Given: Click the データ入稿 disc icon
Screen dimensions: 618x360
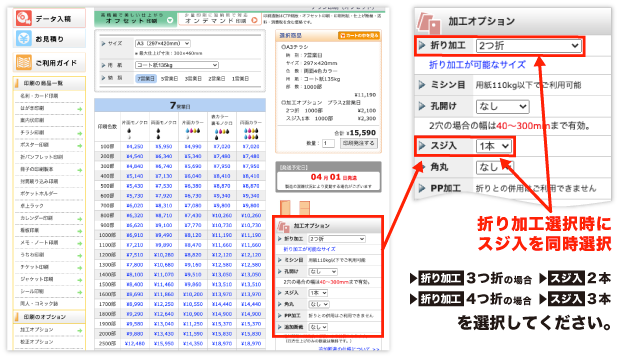Looking at the screenshot, I should (x=24, y=18).
